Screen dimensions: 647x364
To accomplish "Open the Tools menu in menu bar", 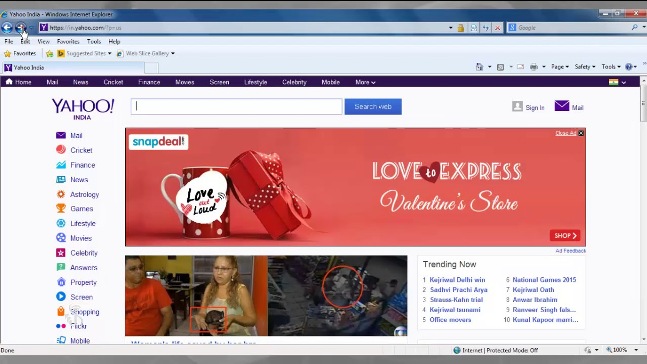I will point(94,42).
